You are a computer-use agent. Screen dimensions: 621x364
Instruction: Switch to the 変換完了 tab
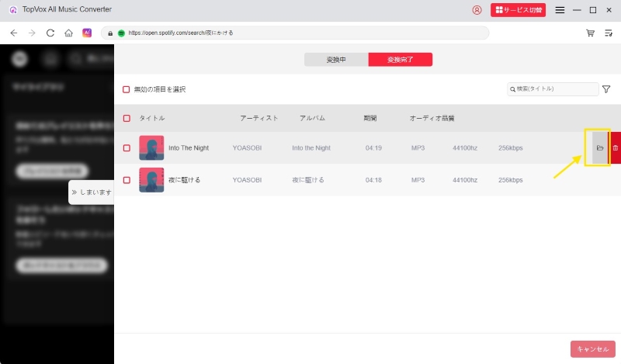(401, 60)
